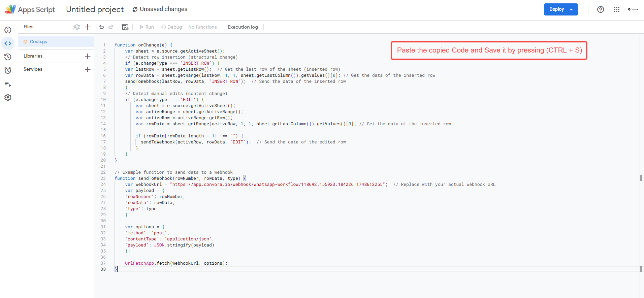Viewport: 644px width, 298px height.
Task: Select the Editor code icon in sidebar
Action: [8, 43]
